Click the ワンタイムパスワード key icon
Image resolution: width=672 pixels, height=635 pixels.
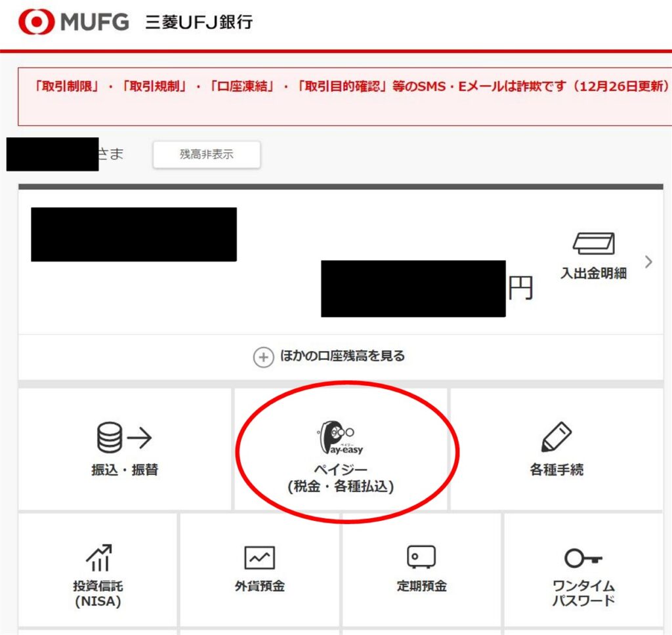click(583, 558)
